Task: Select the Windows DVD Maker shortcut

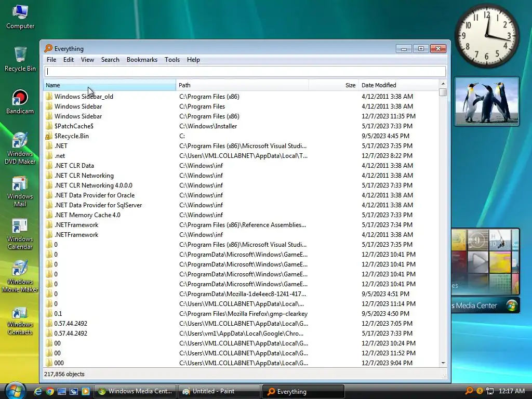Action: click(20, 148)
